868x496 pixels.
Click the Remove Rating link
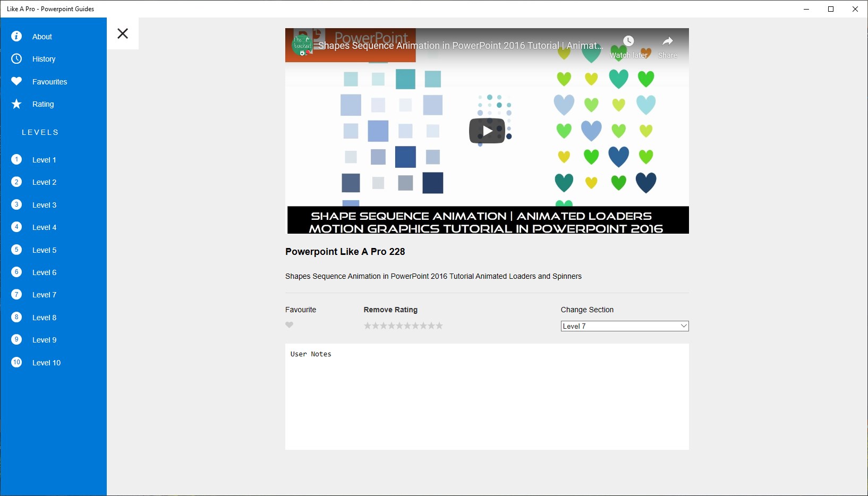click(x=390, y=310)
